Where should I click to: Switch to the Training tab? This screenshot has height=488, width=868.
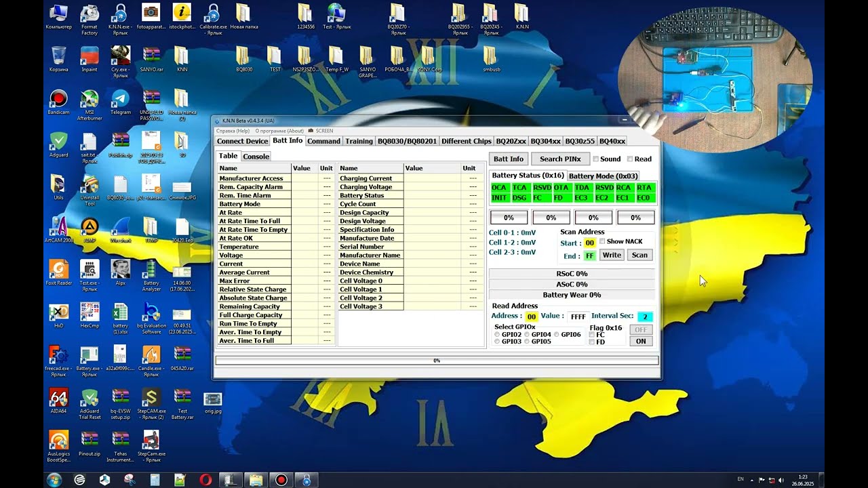tap(359, 141)
